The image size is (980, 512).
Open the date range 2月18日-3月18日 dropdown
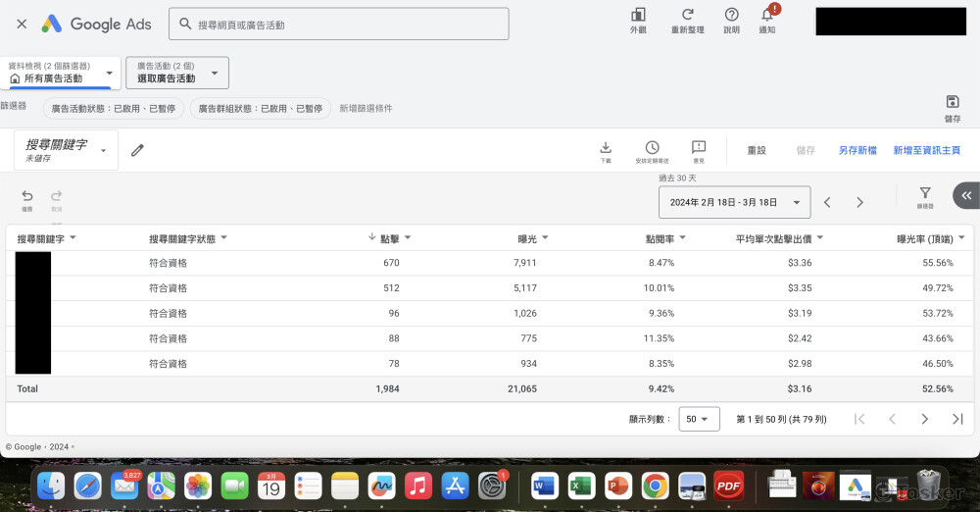coord(734,202)
